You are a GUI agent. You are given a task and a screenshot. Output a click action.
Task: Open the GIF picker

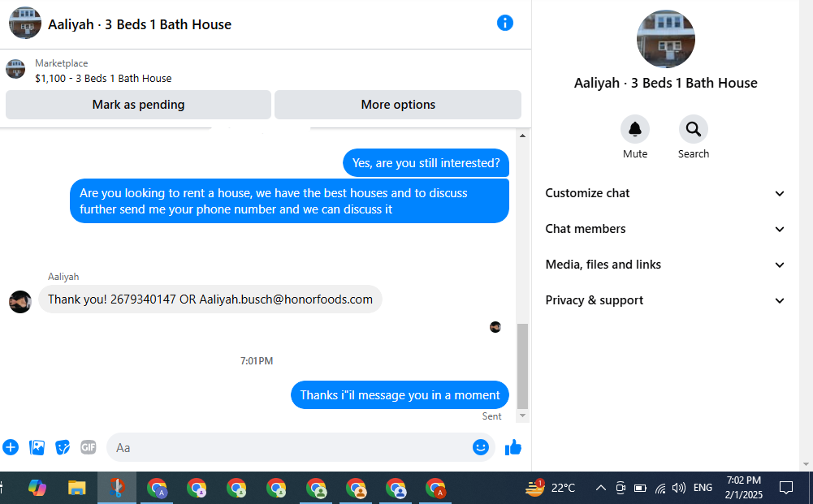coord(89,447)
